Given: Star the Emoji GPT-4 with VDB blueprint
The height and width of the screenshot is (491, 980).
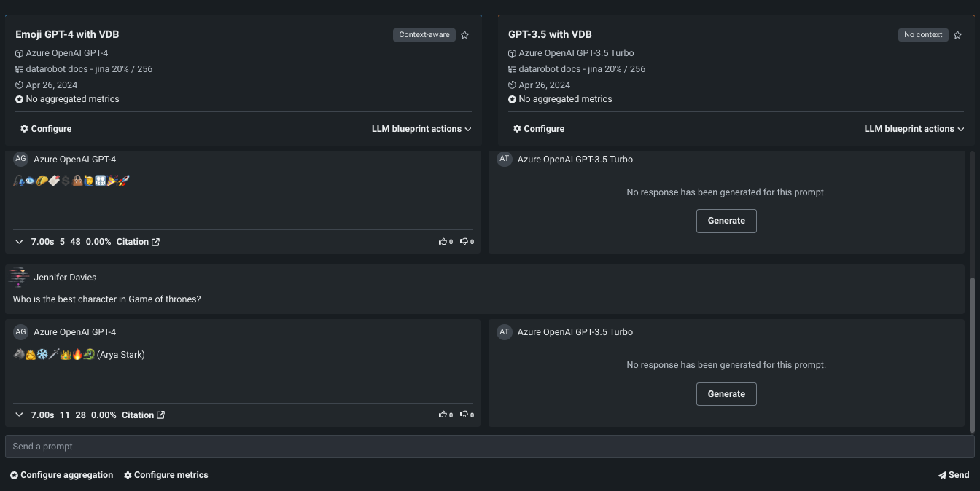Looking at the screenshot, I should click(465, 35).
